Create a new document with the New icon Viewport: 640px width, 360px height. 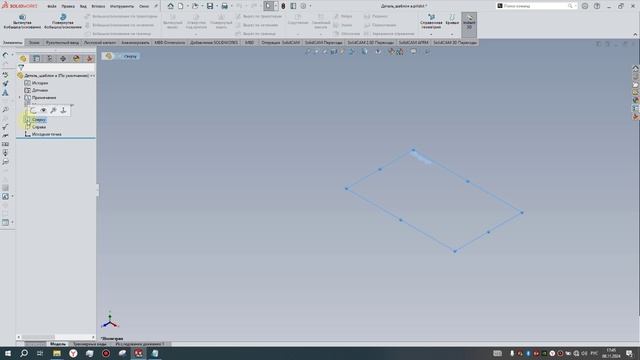click(x=180, y=6)
